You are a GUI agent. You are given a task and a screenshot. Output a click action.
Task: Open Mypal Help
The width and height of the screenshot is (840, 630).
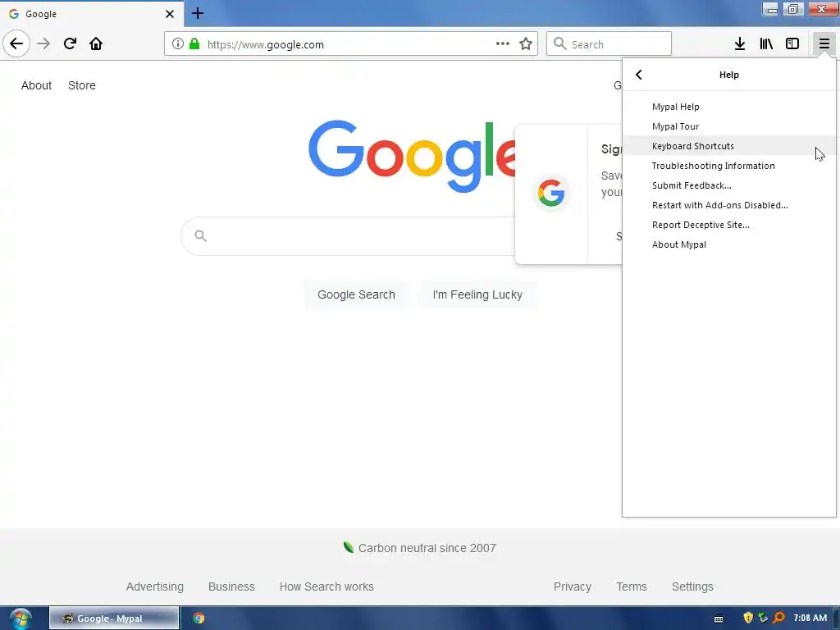click(728, 107)
